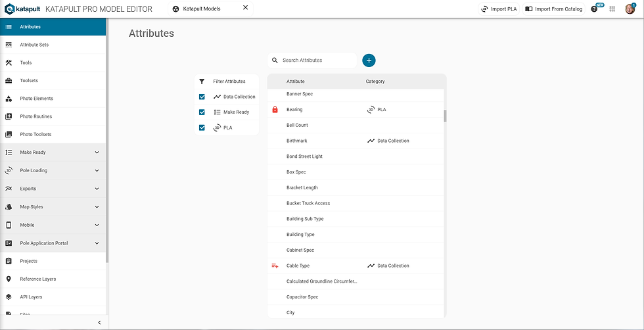This screenshot has height=330, width=644.
Task: Select the Birthmark attribute row
Action: 356,141
